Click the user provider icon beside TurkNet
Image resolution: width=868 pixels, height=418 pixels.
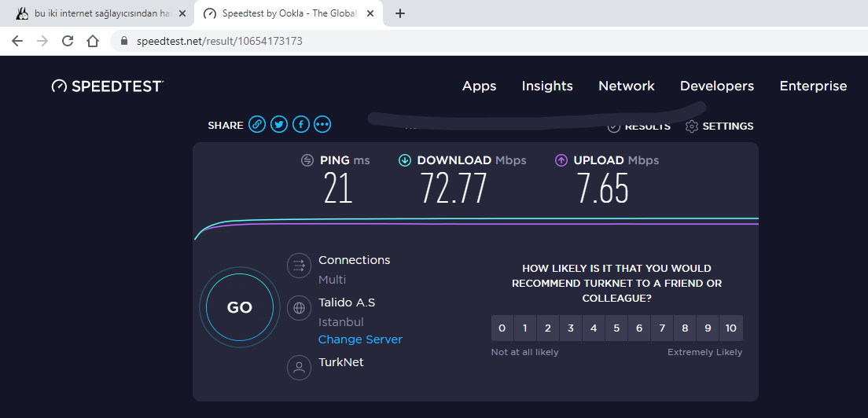coord(299,367)
